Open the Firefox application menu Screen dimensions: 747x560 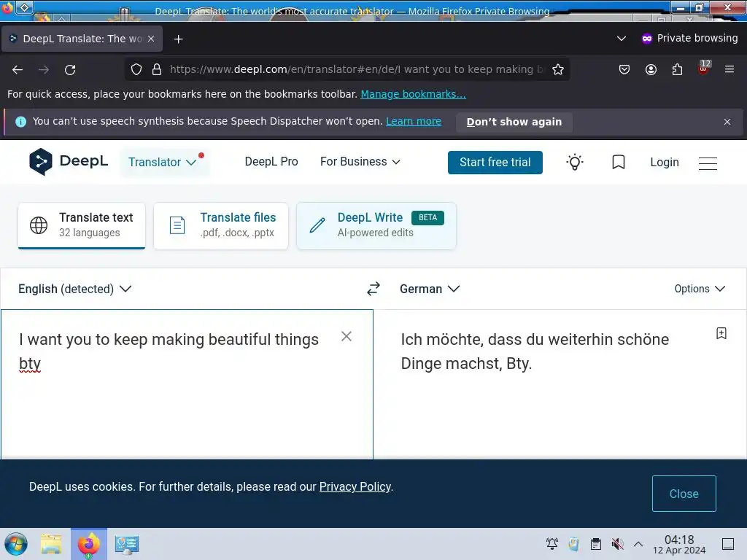pos(729,69)
